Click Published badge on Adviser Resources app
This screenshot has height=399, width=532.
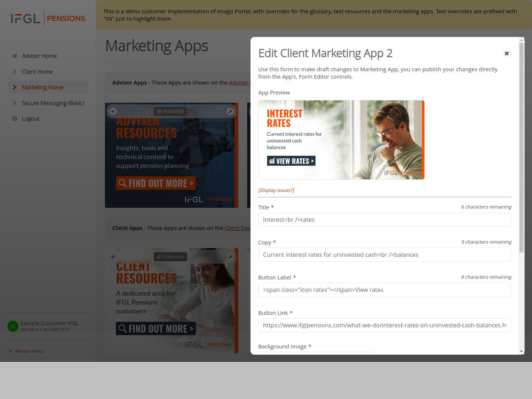point(170,111)
